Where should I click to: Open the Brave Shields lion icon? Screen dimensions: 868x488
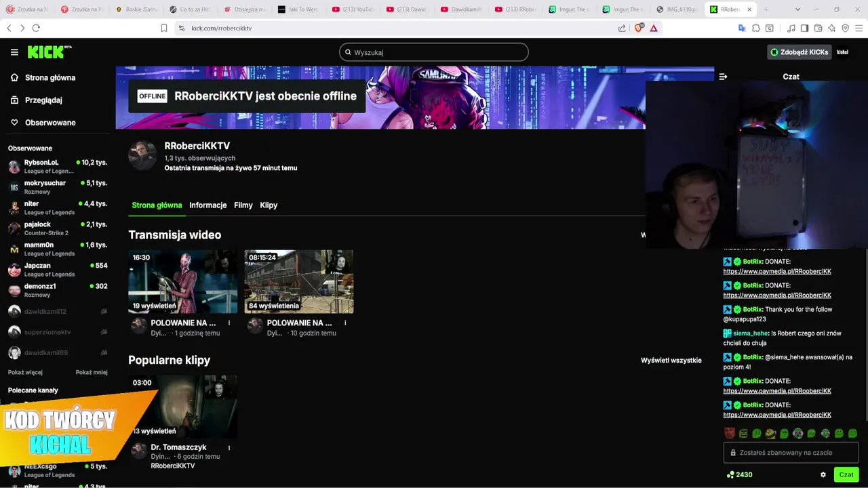(638, 28)
